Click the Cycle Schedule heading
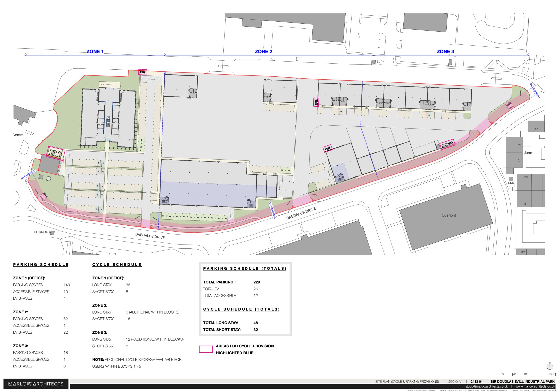Viewport: 558px width, 392px height. (117, 264)
